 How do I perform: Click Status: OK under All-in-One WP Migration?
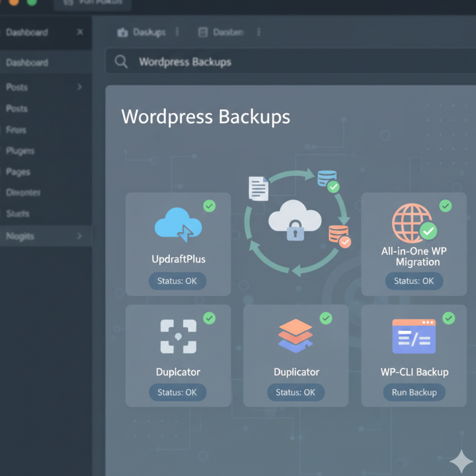pos(414,281)
